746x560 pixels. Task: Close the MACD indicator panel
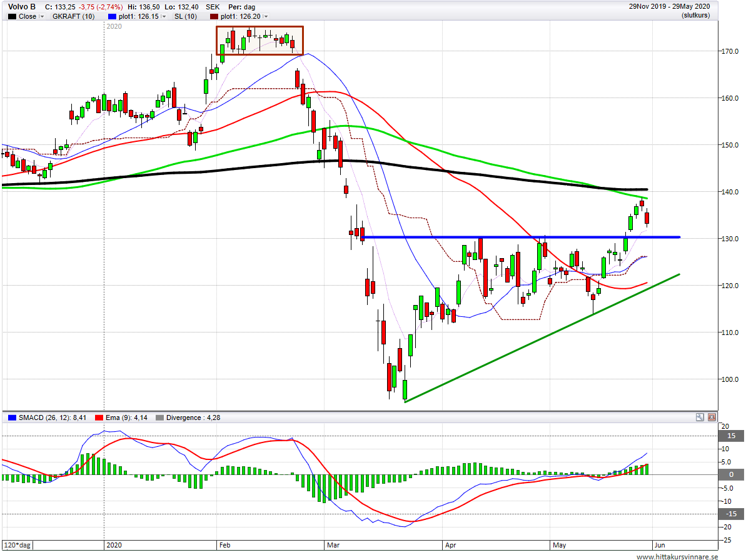click(712, 417)
